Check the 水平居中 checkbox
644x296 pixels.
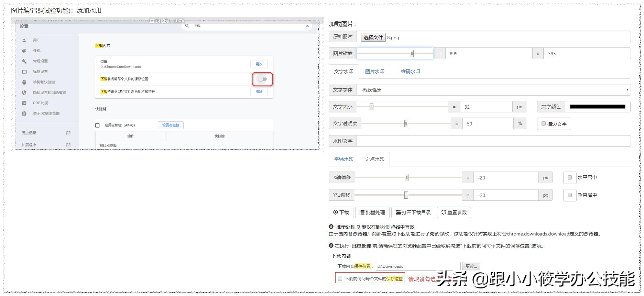(570, 177)
